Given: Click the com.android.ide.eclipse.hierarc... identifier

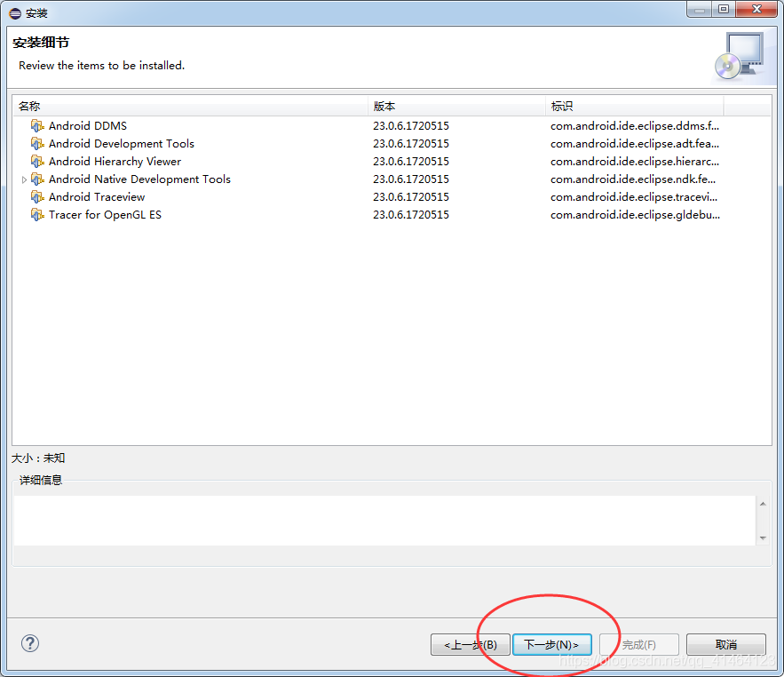Looking at the screenshot, I should point(635,161).
